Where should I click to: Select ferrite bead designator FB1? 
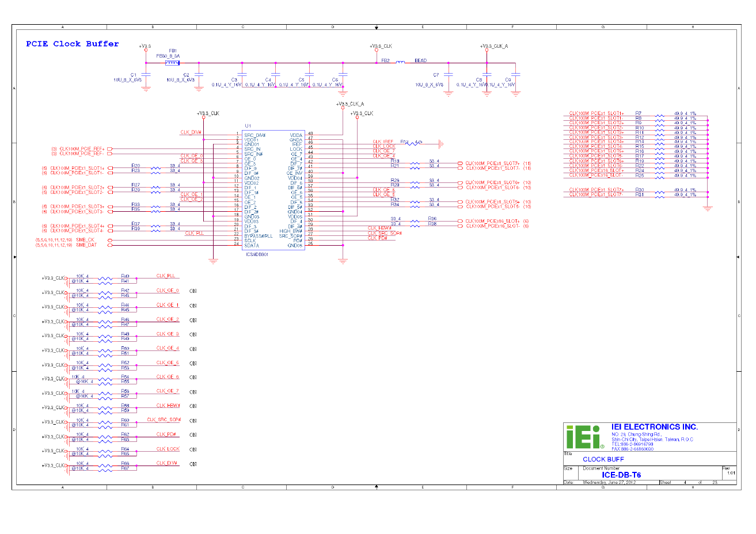[x=173, y=51]
